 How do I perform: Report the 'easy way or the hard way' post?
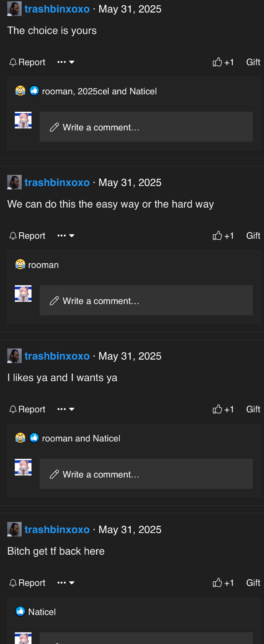pyautogui.click(x=27, y=236)
